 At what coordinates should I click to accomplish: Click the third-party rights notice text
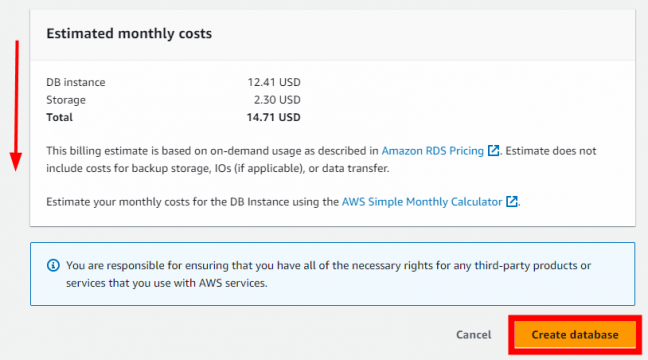pos(329,274)
